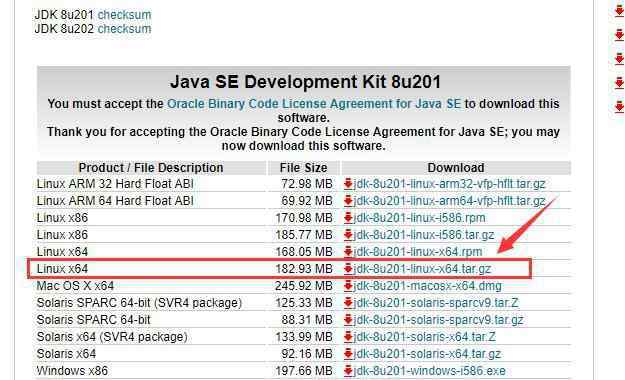Download jdk-8u201-linux-arm64-vfp-hflt.tar.gz
625x380 pixels.
449,201
